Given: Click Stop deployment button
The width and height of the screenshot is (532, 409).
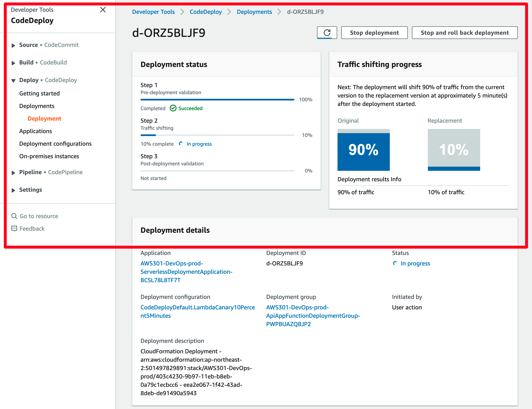Looking at the screenshot, I should coord(374,33).
